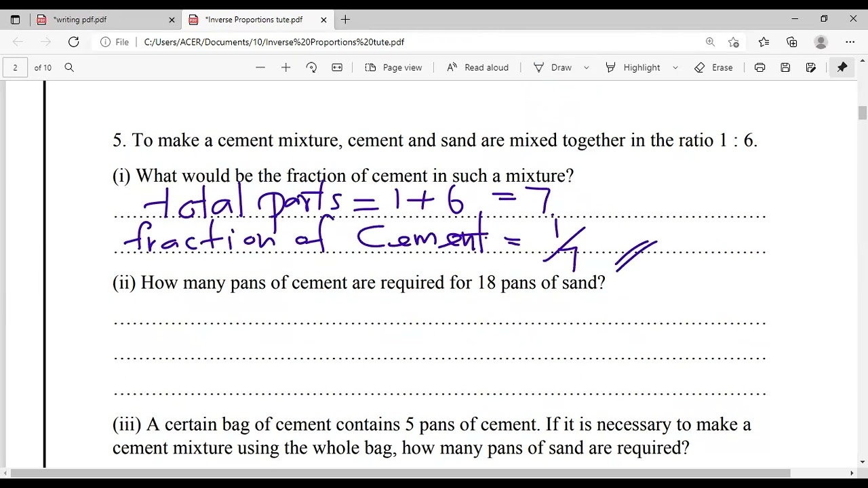Click question 5 cement mixture heading text

point(435,140)
